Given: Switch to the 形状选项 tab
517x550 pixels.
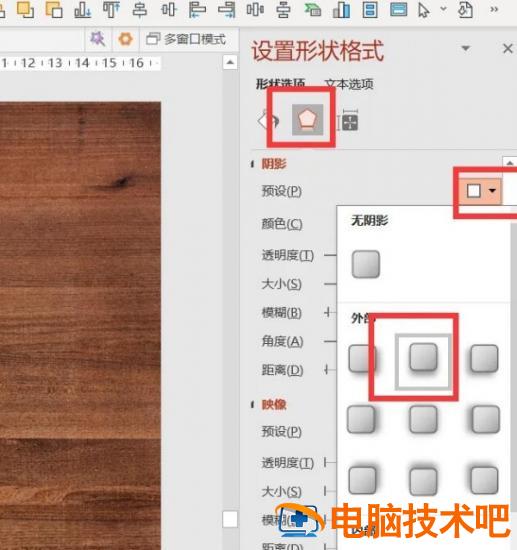Looking at the screenshot, I should click(280, 84).
